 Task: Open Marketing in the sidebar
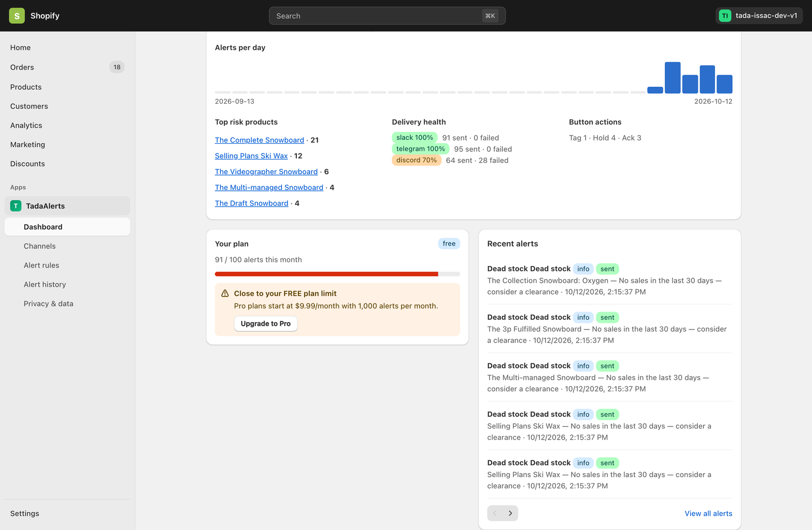[67, 145]
